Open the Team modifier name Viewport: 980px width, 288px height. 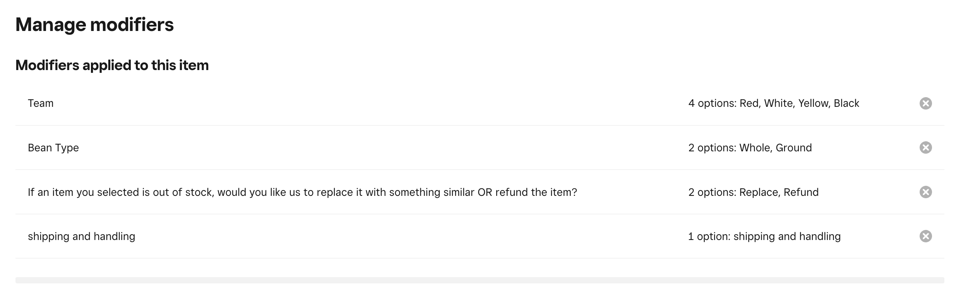tap(41, 103)
